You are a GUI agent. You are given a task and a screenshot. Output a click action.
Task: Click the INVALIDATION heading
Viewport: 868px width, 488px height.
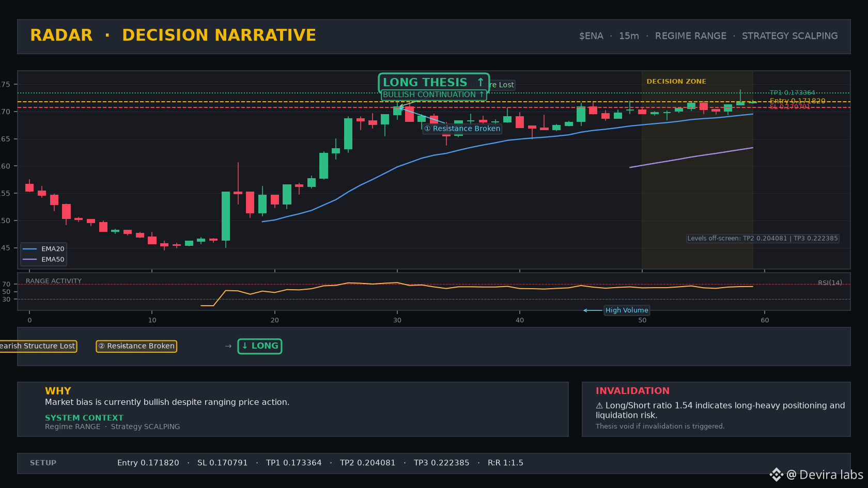[x=632, y=391]
